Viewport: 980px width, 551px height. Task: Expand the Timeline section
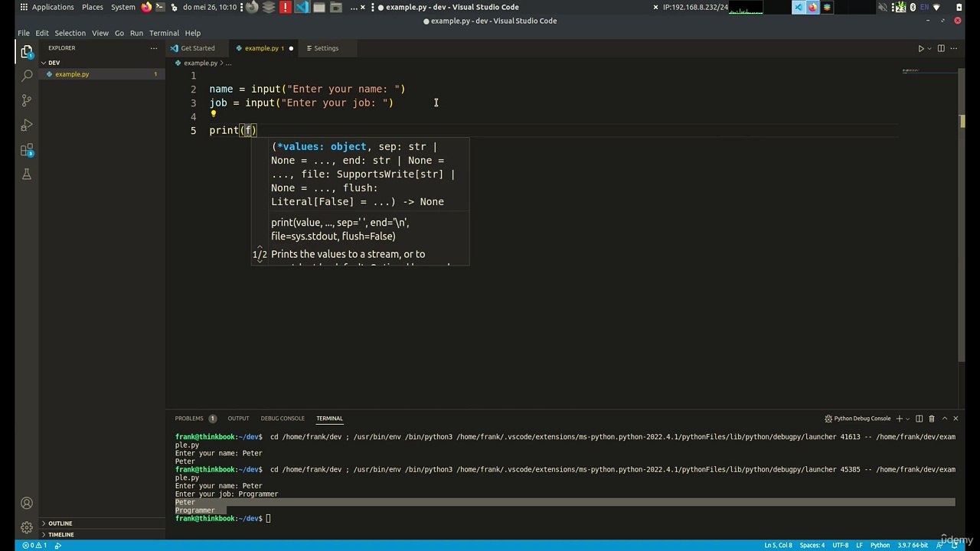pyautogui.click(x=102, y=535)
